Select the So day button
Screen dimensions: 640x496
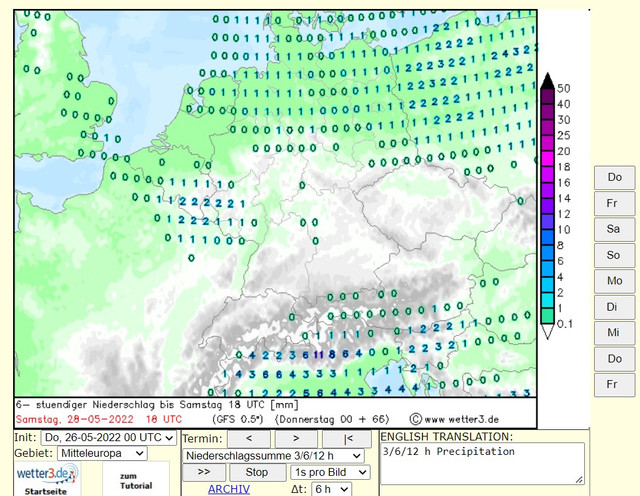tap(615, 255)
